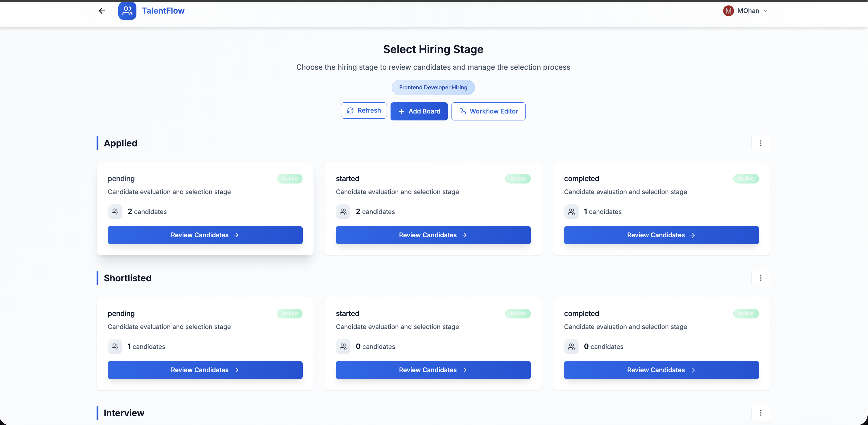Click Add Board button

coord(419,111)
